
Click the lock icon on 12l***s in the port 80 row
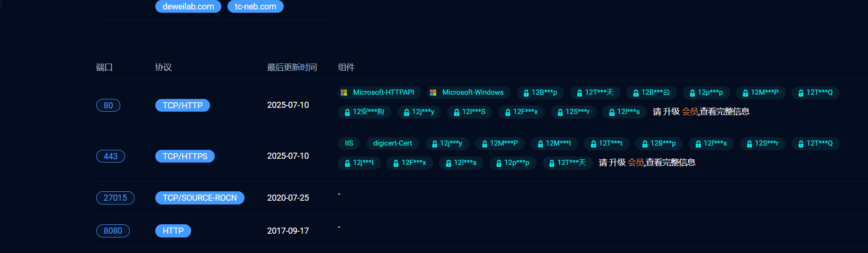pyautogui.click(x=612, y=112)
